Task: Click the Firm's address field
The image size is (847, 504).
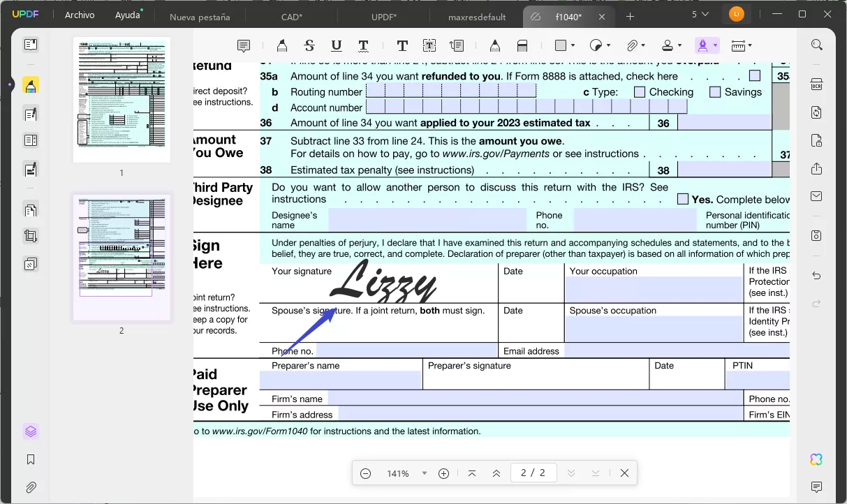Action: tap(540, 414)
